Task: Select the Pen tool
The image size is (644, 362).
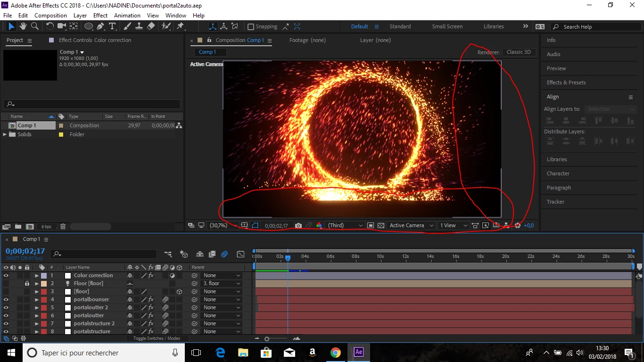Action: [100, 26]
